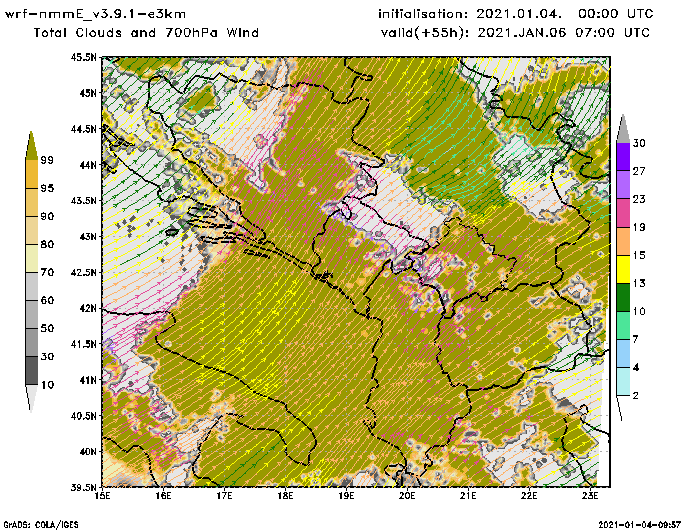
Task: Select the gray 50–60 cloud legend swatch
Action: point(31,315)
